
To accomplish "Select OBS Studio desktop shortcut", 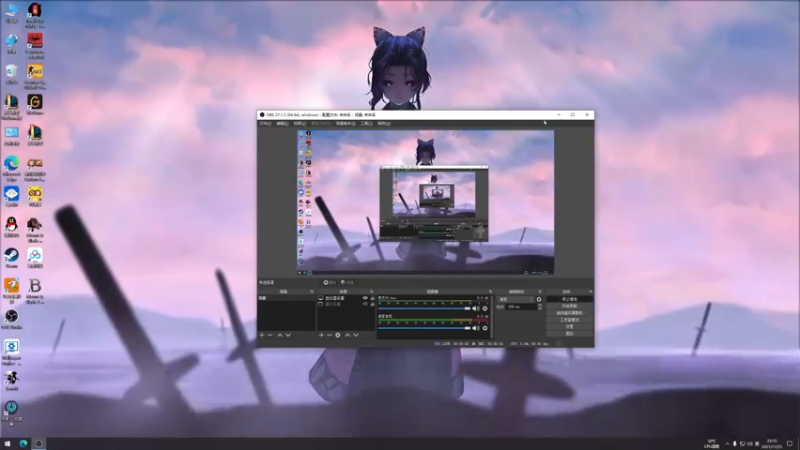I will tap(11, 319).
